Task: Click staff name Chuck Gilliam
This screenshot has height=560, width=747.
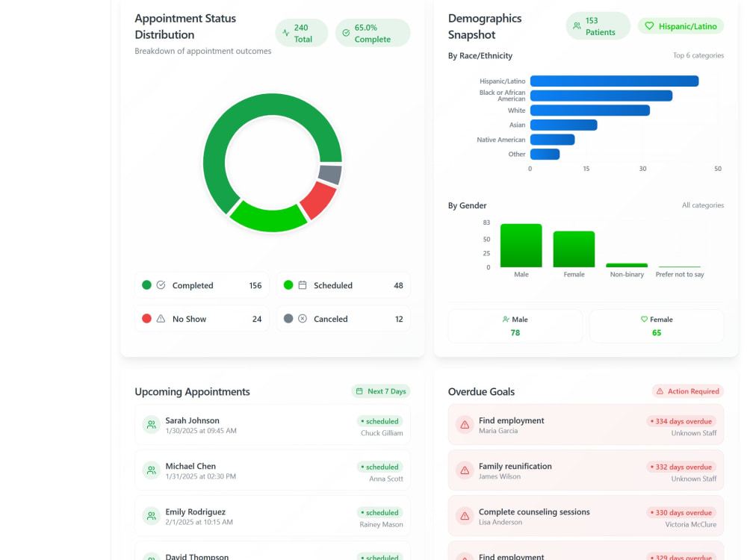Action: [382, 433]
